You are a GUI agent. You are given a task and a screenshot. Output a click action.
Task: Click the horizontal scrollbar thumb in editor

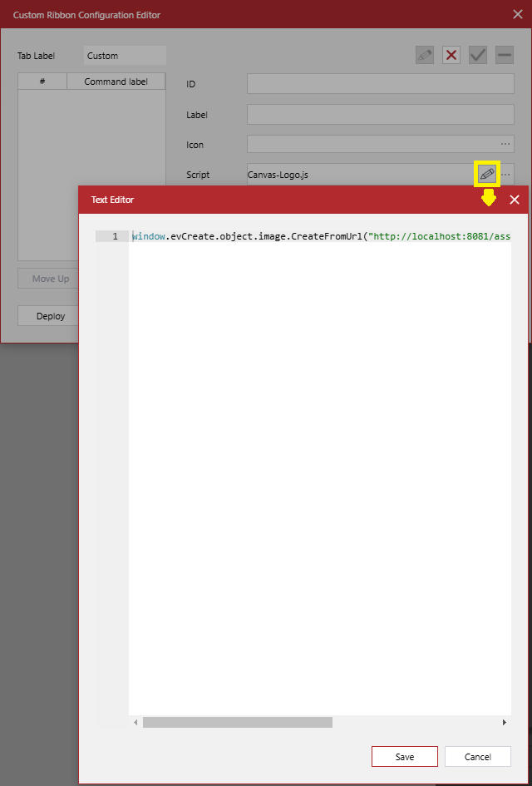(x=237, y=723)
